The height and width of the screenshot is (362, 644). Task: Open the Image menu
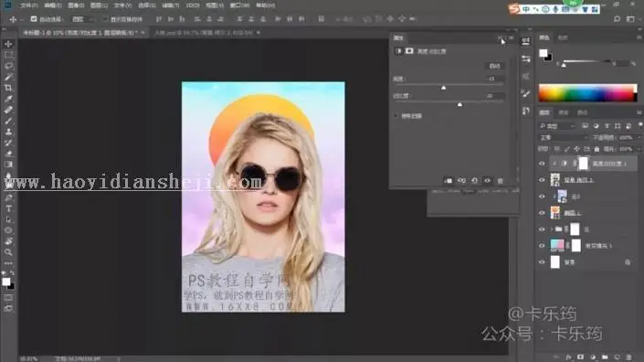tap(76, 5)
